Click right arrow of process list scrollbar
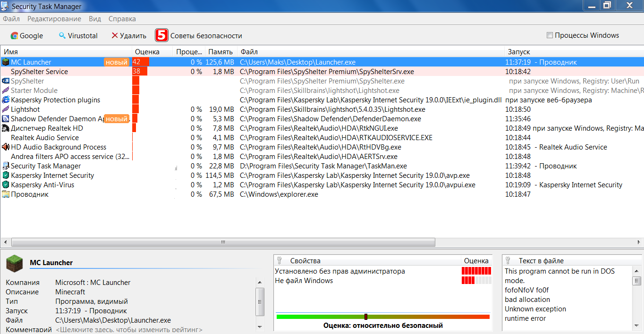 (638, 242)
